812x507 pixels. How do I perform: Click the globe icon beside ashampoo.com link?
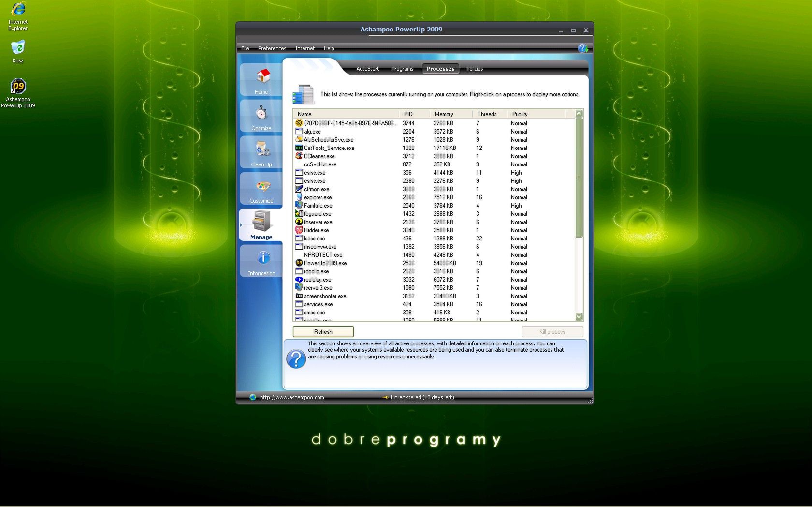253,397
